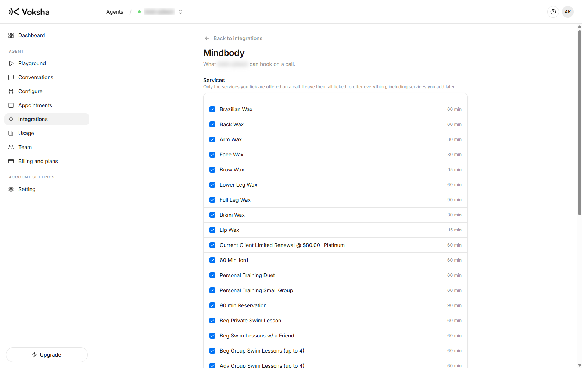Uncheck Full Leg Wax service
Viewport: 588px width, 368px height.
tap(212, 200)
